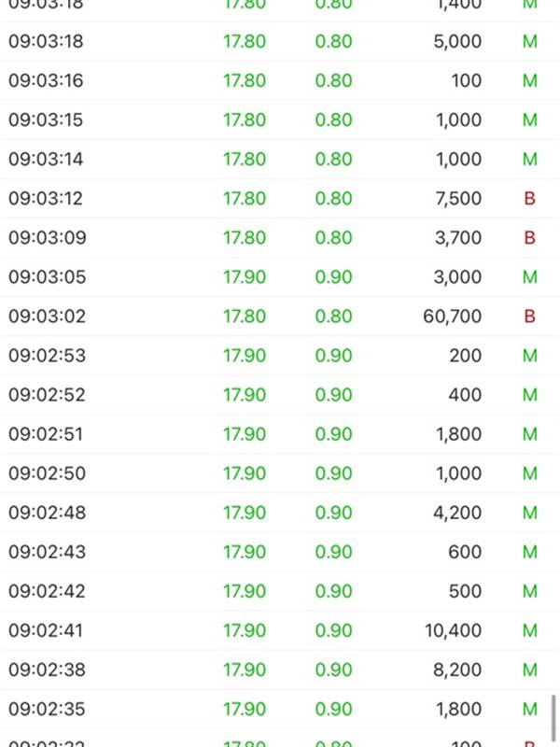Tap the 5,000 volume at 09:03:18
This screenshot has height=747, width=560.
tap(457, 41)
